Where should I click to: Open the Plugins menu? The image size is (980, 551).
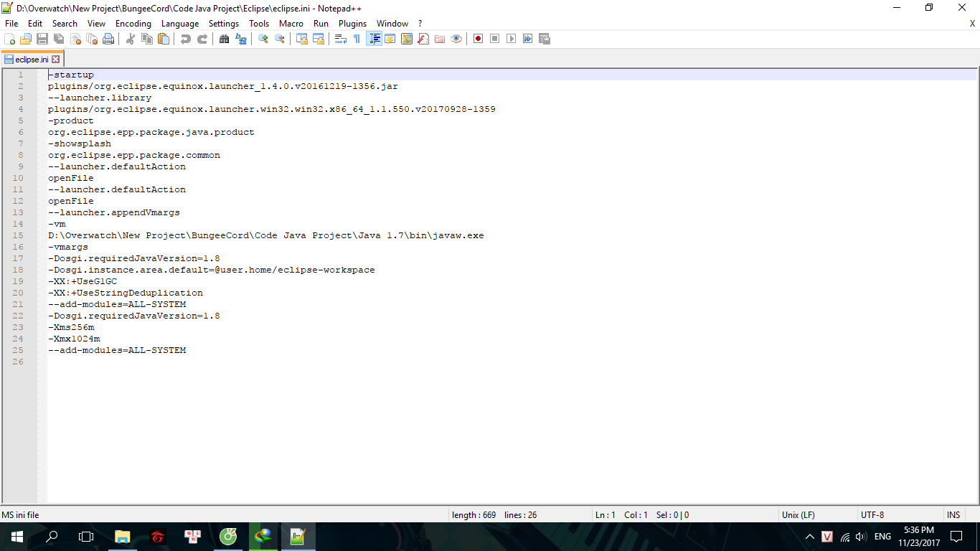click(x=353, y=24)
